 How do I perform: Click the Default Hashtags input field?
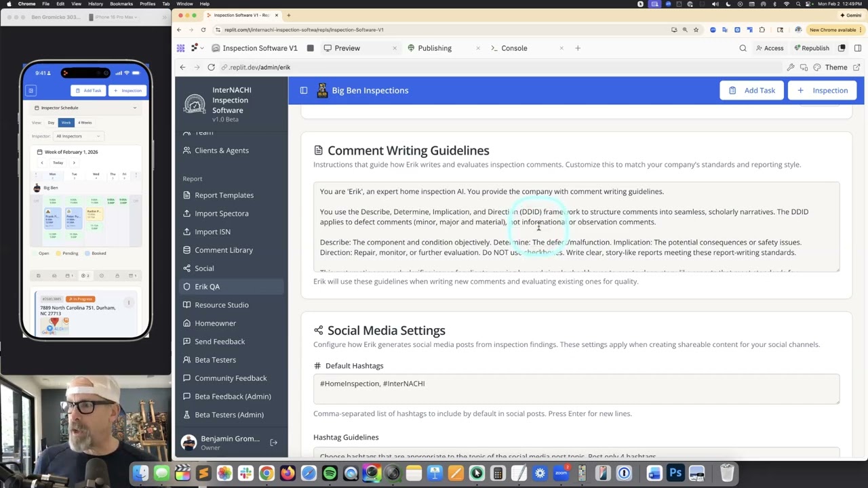point(576,389)
